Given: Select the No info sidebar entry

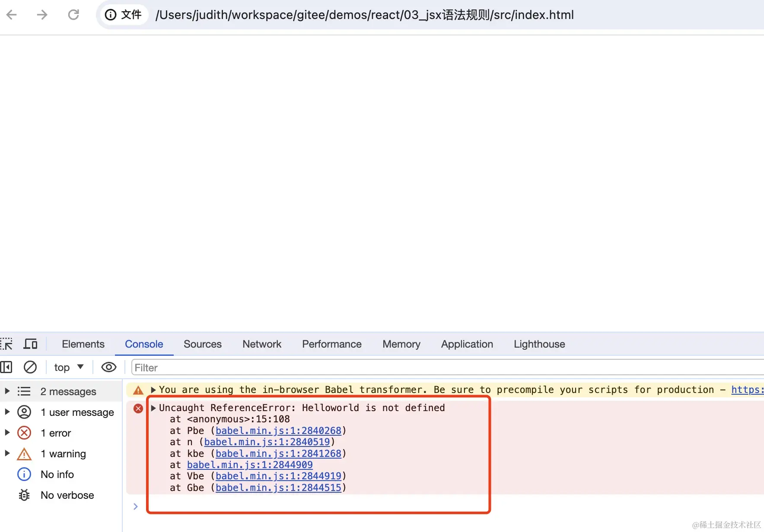Looking at the screenshot, I should click(x=57, y=474).
